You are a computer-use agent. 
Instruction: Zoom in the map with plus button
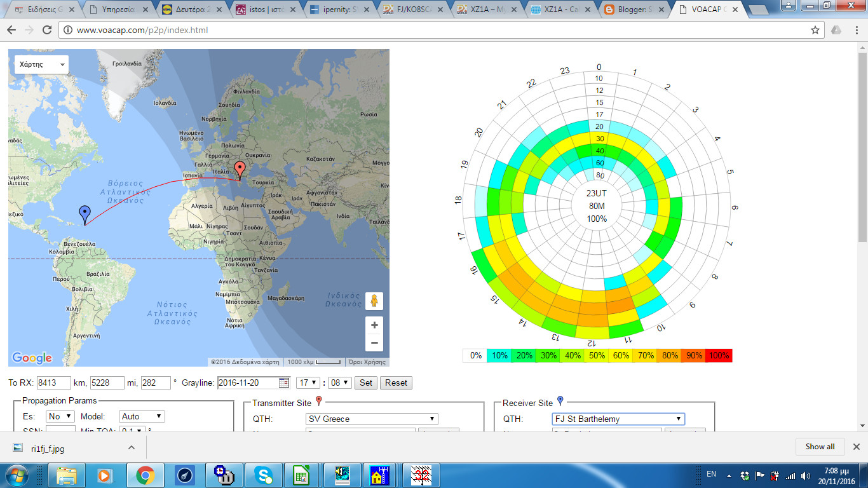pyautogui.click(x=374, y=325)
